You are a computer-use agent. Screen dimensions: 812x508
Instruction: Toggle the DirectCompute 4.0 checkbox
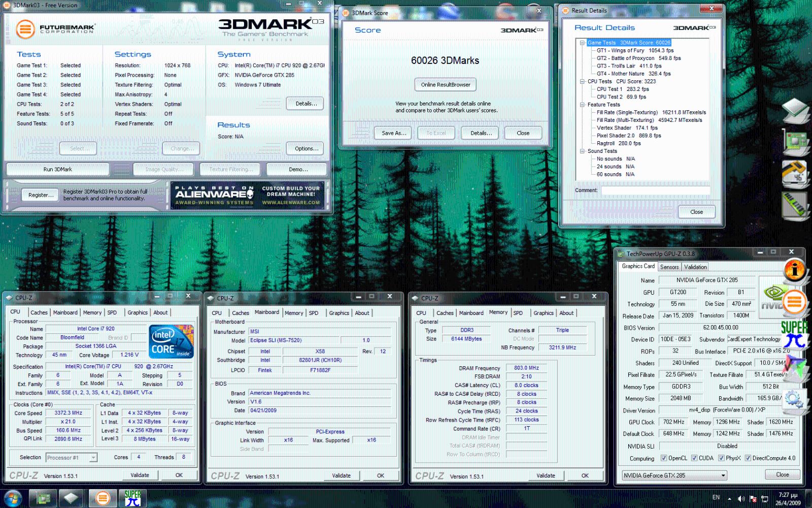748,458
